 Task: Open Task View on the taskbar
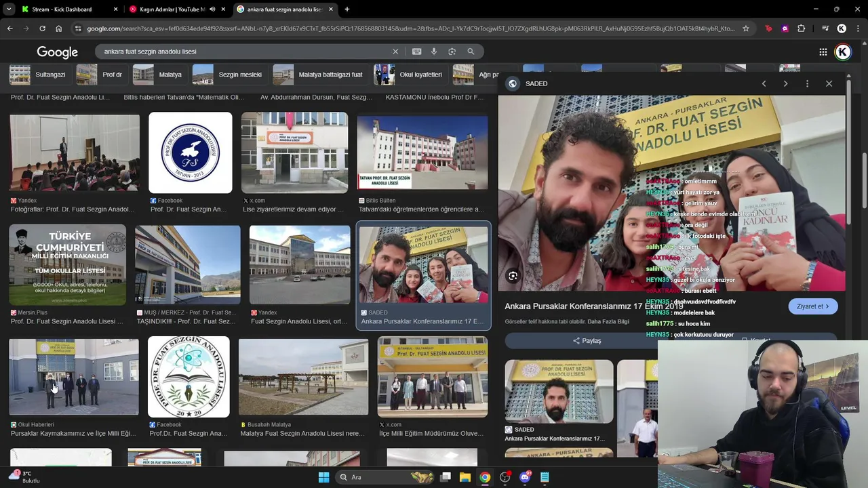pyautogui.click(x=446, y=477)
